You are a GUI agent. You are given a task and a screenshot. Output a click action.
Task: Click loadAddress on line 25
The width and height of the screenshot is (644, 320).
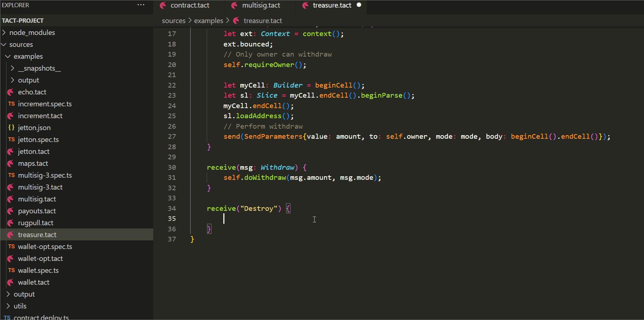click(259, 116)
